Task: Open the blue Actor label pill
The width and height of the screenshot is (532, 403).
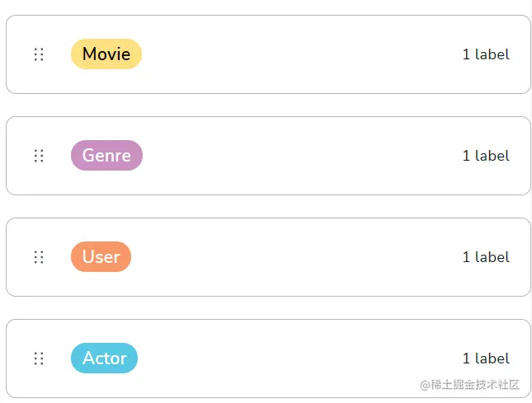Action: pos(104,358)
